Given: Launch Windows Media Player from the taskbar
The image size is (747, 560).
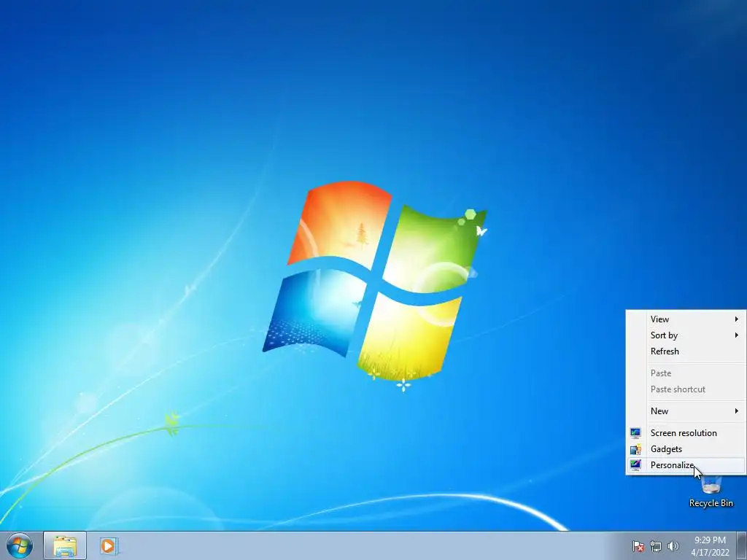Looking at the screenshot, I should 109,545.
